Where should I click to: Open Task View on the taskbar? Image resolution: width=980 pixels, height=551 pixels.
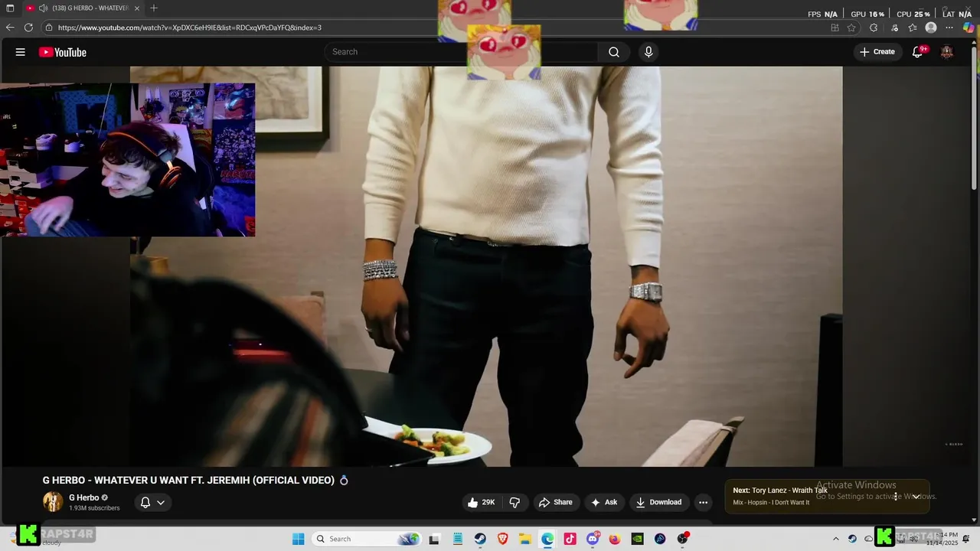(434, 539)
